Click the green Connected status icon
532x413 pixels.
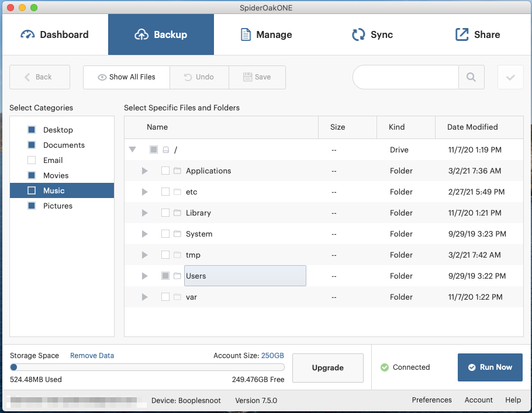pos(384,367)
